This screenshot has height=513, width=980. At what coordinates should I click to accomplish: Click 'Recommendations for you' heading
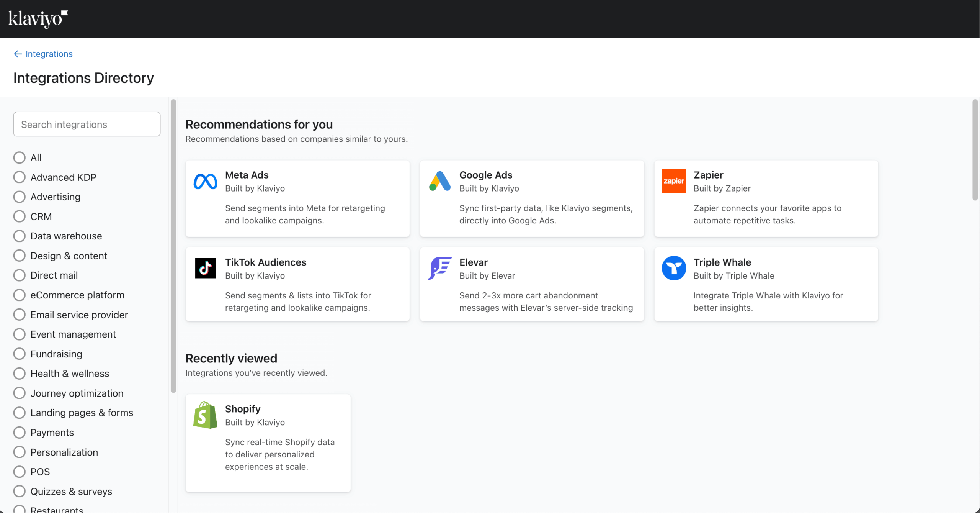(x=259, y=125)
